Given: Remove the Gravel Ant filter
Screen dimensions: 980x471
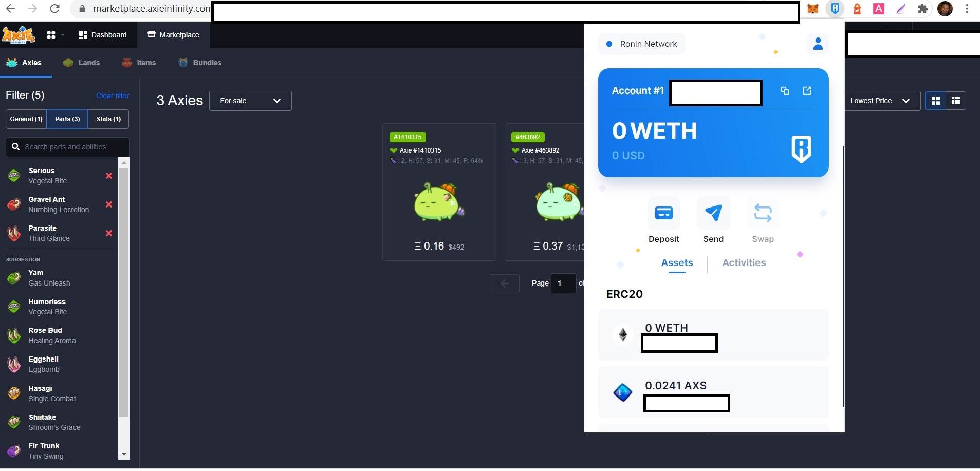Looking at the screenshot, I should click(109, 204).
